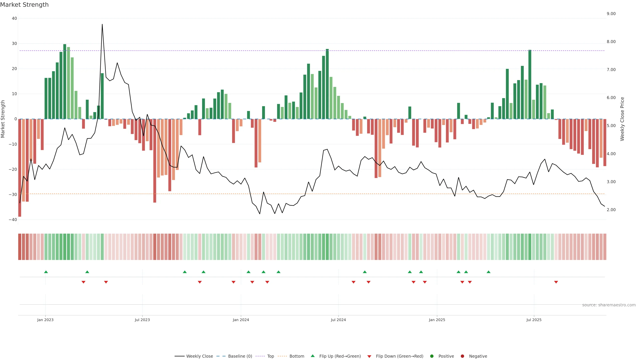Click the Flip Up green triangle legend icon
The image size is (644, 362).
[x=312, y=356]
